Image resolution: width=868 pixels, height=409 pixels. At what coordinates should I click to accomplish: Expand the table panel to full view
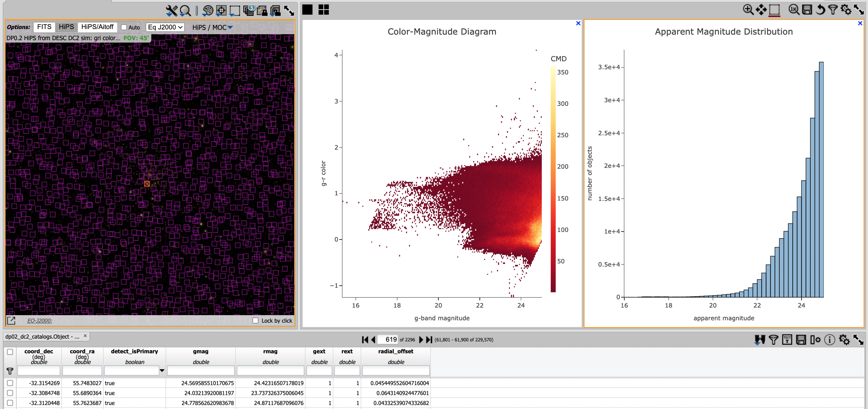pyautogui.click(x=858, y=340)
